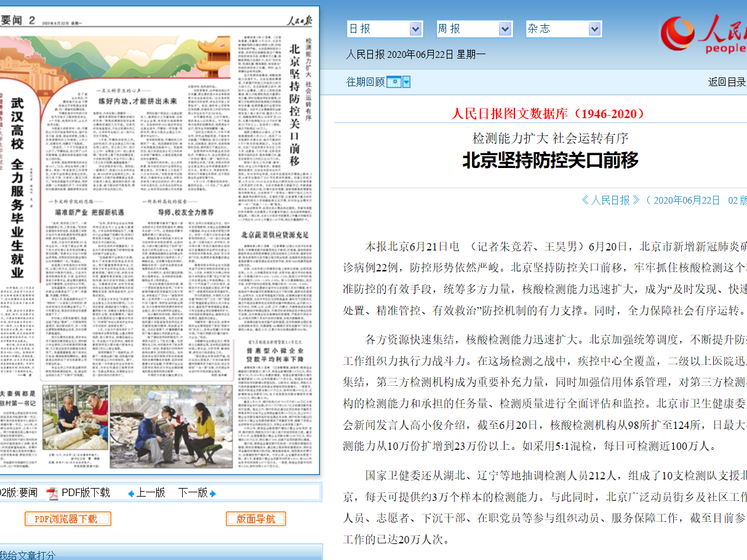Click the red PDF file icon
Viewport: 747px width, 560px height.
coord(52,493)
